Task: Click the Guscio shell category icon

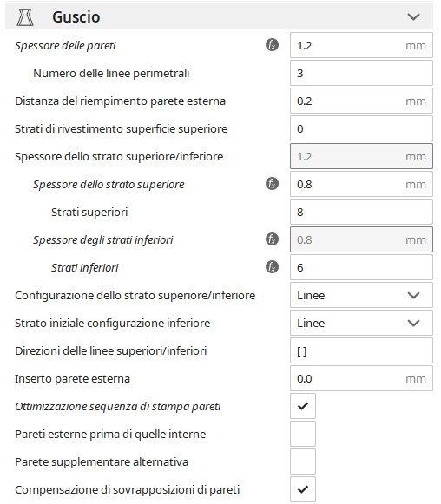Action: tap(25, 17)
